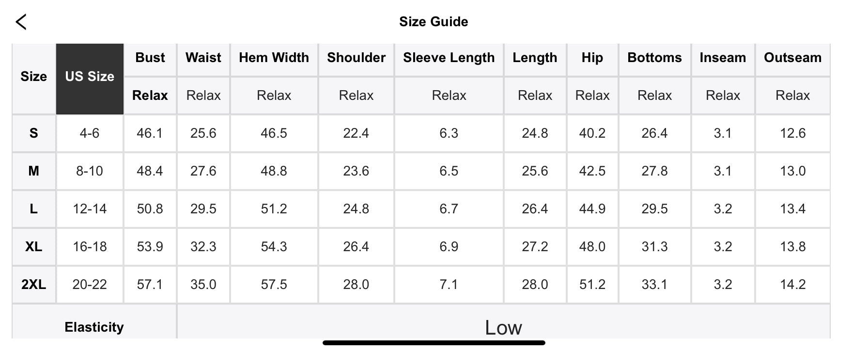This screenshot has width=868, height=353.
Task: Click the Elasticity row label
Action: pos(94,327)
